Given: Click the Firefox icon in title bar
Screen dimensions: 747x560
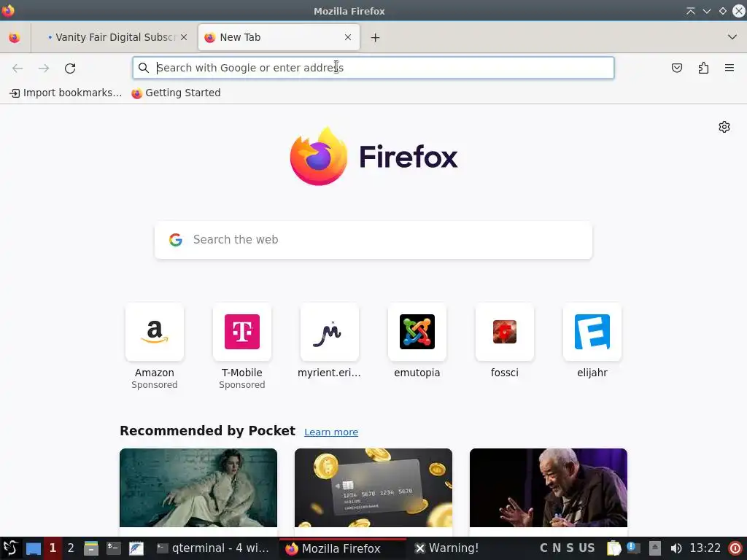Looking at the screenshot, I should tap(8, 10).
